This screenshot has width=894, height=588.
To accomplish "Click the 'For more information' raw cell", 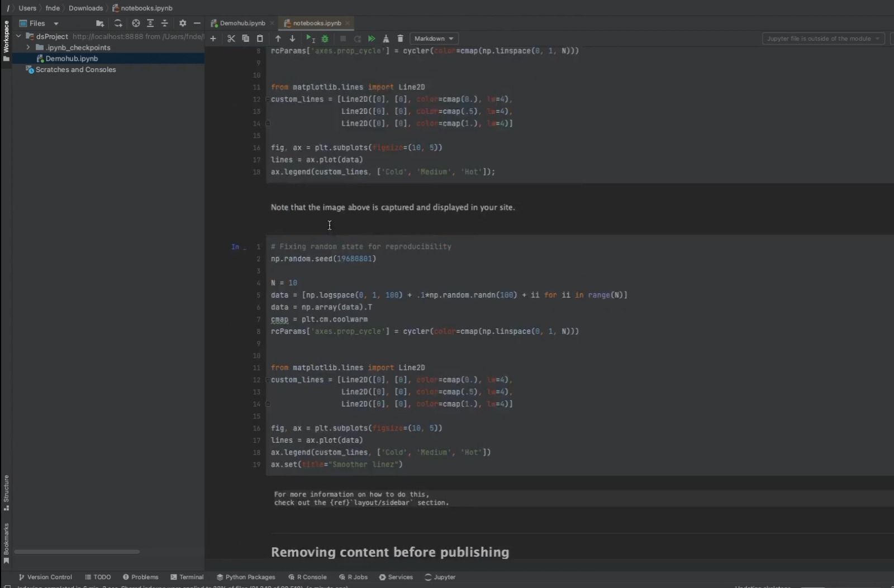I will point(362,499).
